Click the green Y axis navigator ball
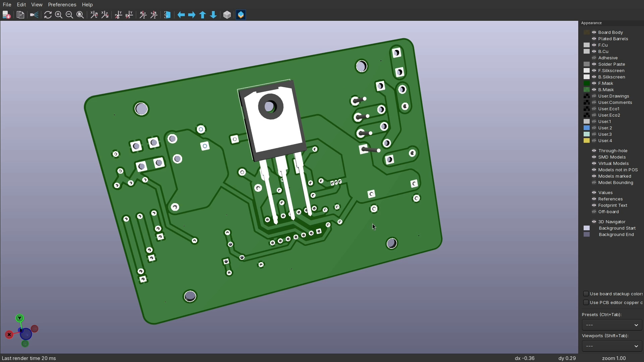 19,318
